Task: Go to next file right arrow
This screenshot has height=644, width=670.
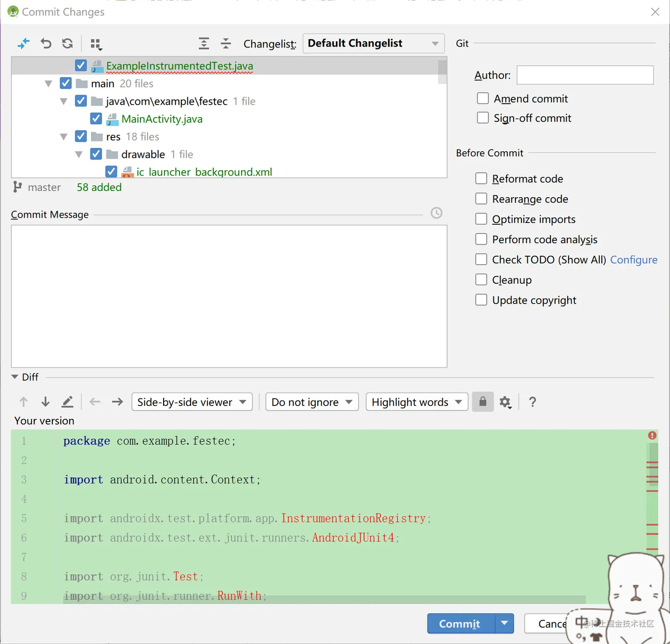Action: tap(117, 402)
